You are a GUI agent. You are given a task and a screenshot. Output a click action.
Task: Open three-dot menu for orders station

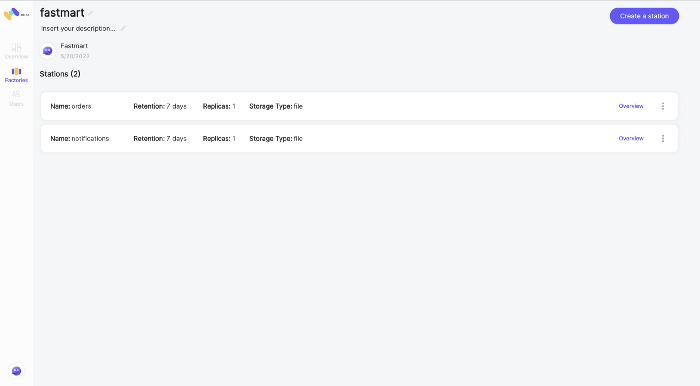[x=663, y=106]
